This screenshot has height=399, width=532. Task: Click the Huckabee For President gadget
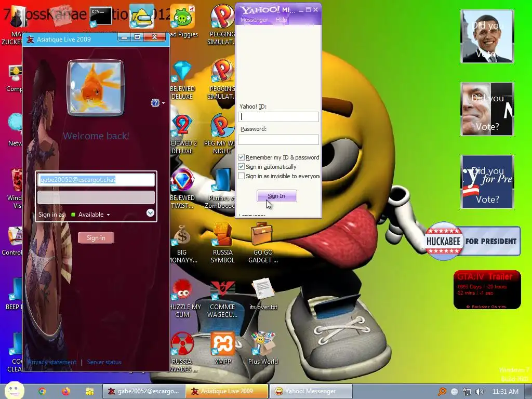[x=472, y=241]
